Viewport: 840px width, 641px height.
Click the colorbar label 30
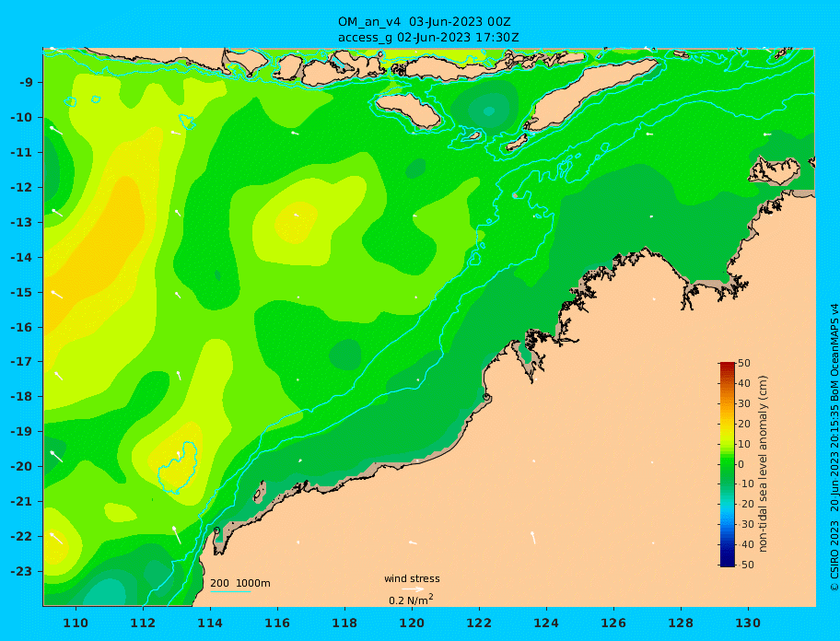pos(744,403)
